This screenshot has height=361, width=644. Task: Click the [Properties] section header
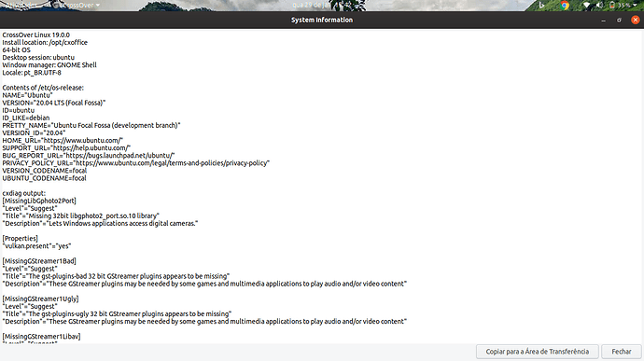point(21,239)
